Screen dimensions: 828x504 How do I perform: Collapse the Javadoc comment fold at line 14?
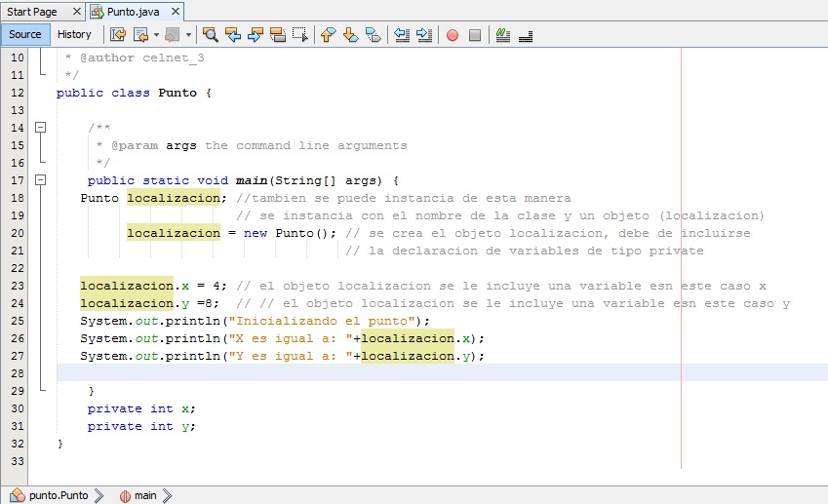[40, 128]
